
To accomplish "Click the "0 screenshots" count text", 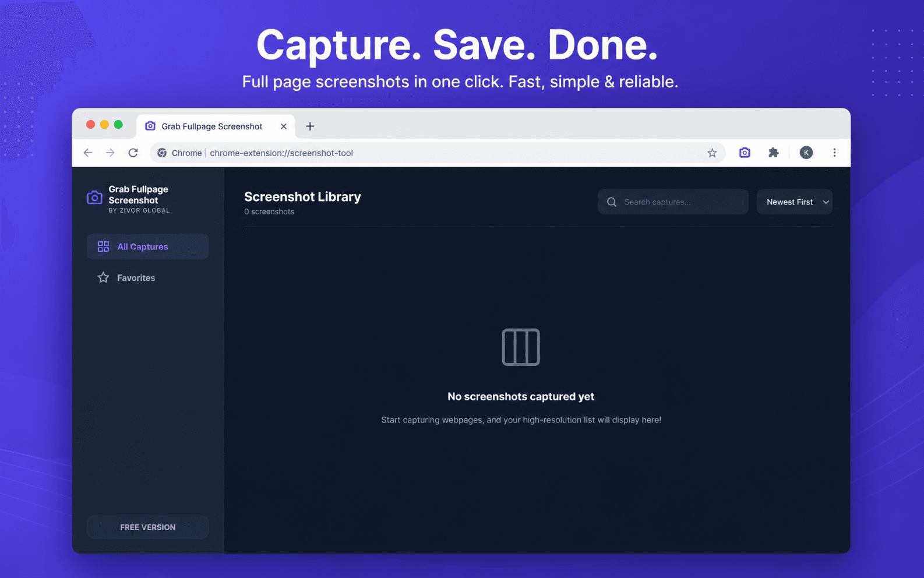I will coord(269,212).
